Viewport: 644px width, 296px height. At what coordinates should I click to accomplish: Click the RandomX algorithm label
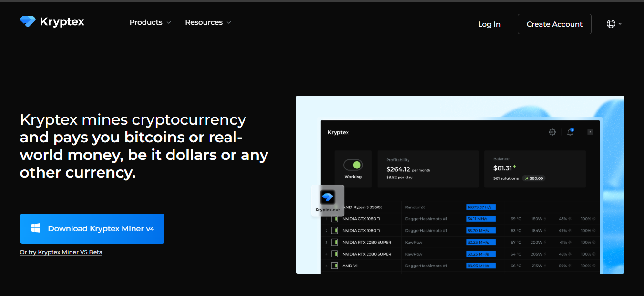point(415,207)
